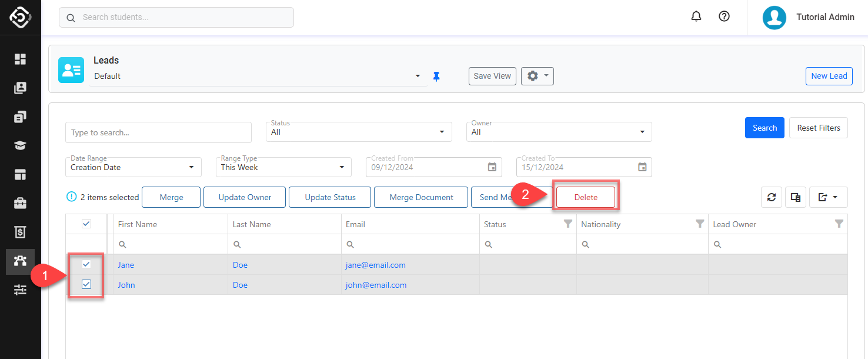The width and height of the screenshot is (868, 359).
Task: Open the briefcase icon in sidebar
Action: pos(21,204)
